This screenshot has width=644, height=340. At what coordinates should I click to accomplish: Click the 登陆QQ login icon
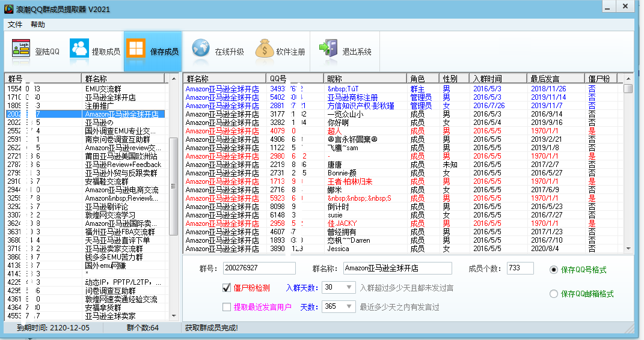(x=21, y=51)
